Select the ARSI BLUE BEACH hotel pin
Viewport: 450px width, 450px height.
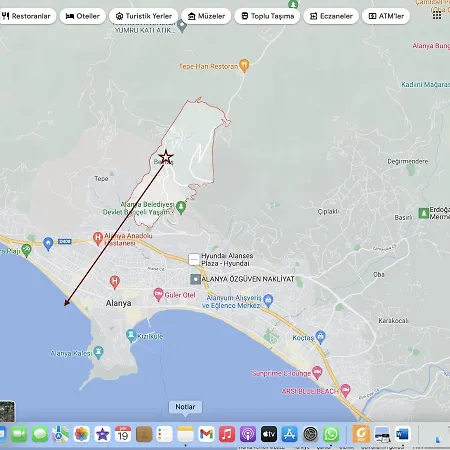click(x=346, y=391)
